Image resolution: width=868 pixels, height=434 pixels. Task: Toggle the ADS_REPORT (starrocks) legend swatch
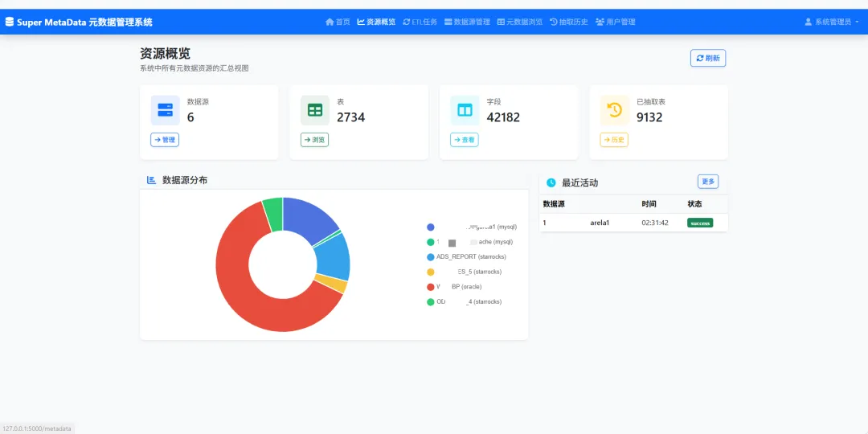click(x=431, y=257)
